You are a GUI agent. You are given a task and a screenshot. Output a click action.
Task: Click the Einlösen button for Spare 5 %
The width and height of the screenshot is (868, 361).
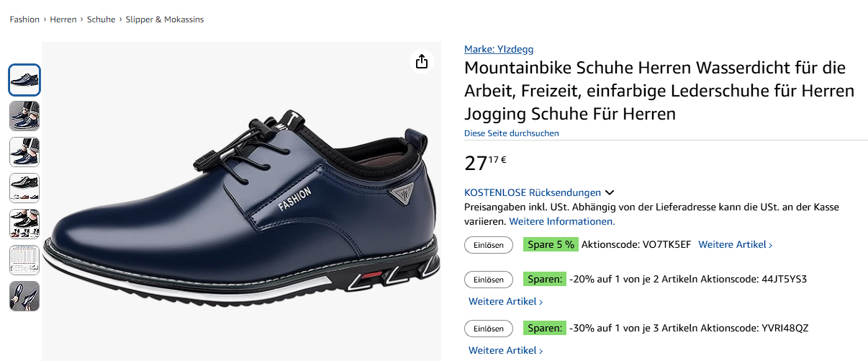pos(489,245)
